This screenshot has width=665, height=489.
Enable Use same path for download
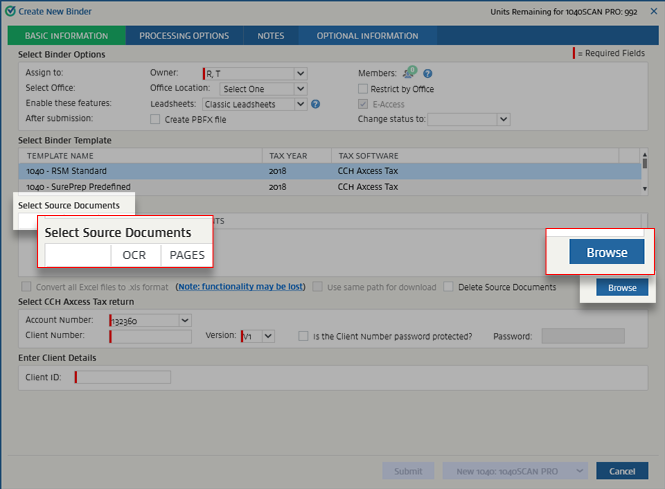click(318, 287)
